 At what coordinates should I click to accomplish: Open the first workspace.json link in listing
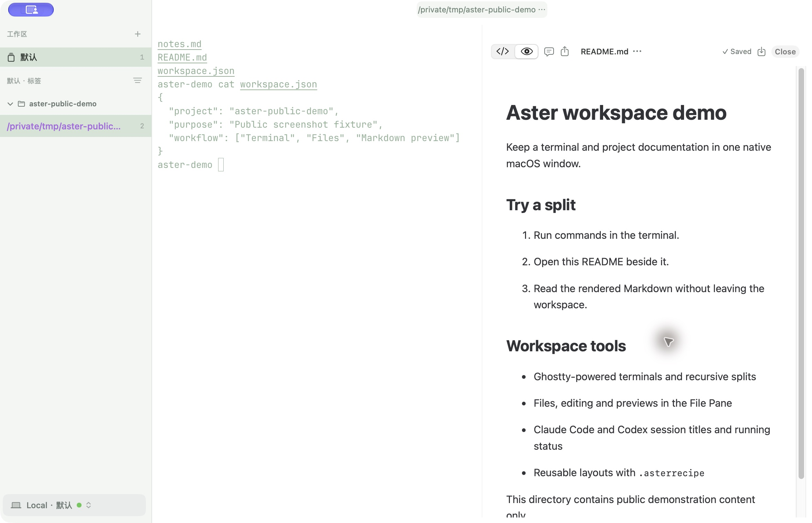196,71
